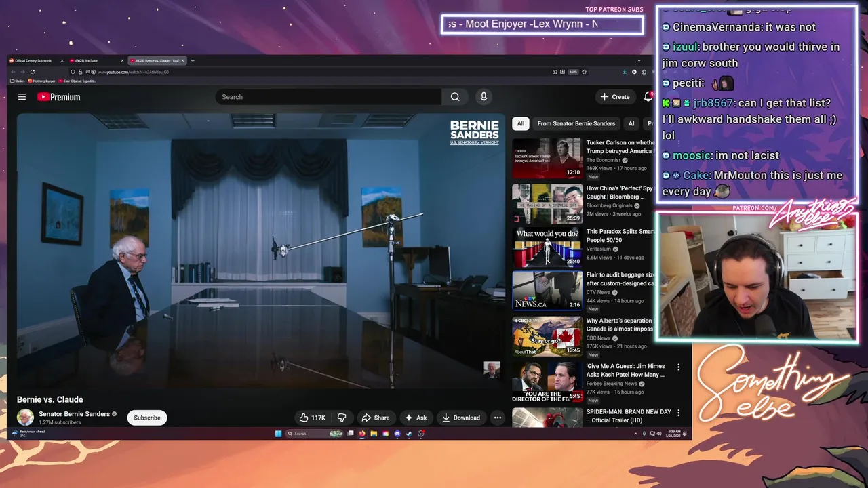The height and width of the screenshot is (488, 868).
Task: Open CTV News baggage video thumbnail
Action: tap(547, 290)
